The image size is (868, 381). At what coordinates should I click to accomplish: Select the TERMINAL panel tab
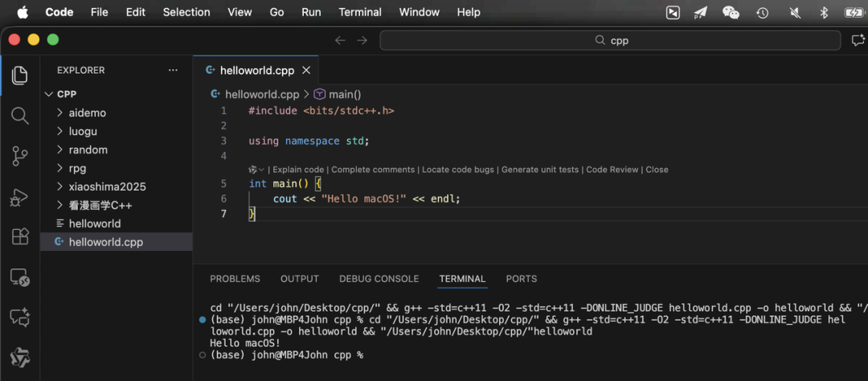(462, 279)
